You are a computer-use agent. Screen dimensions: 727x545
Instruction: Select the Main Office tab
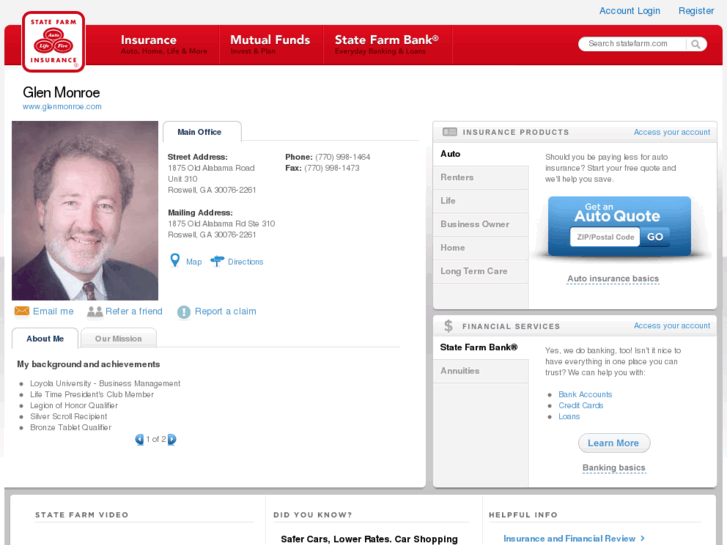pyautogui.click(x=202, y=132)
